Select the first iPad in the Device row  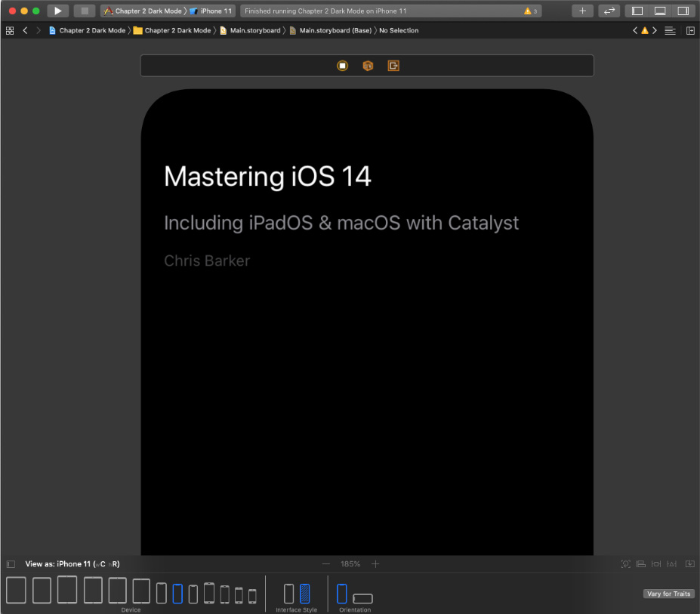[x=16, y=590]
